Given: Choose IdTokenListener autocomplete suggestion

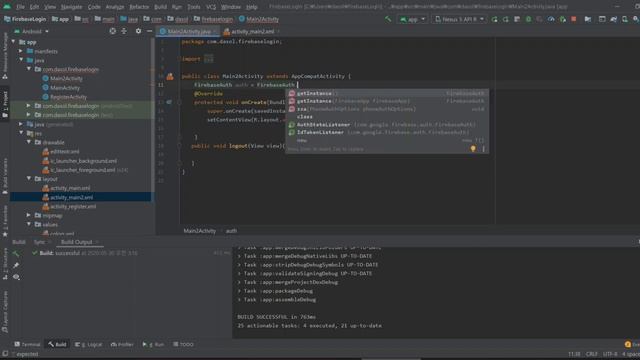Looking at the screenshot, I should pos(387,132).
